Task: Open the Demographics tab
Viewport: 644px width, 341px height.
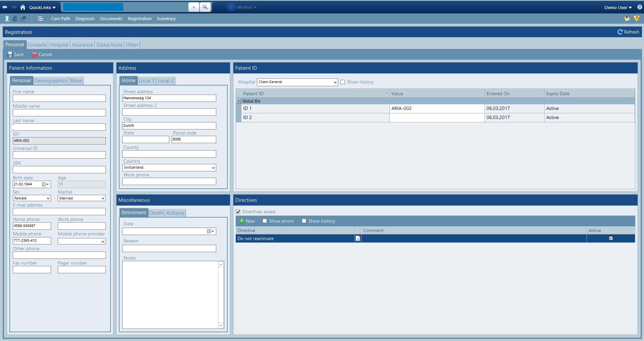Action: pyautogui.click(x=50, y=81)
